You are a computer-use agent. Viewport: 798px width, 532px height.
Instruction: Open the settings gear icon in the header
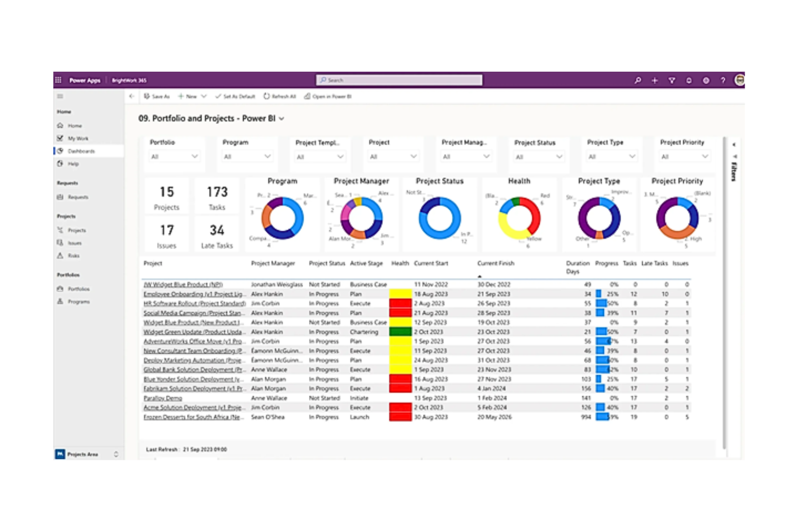click(706, 80)
